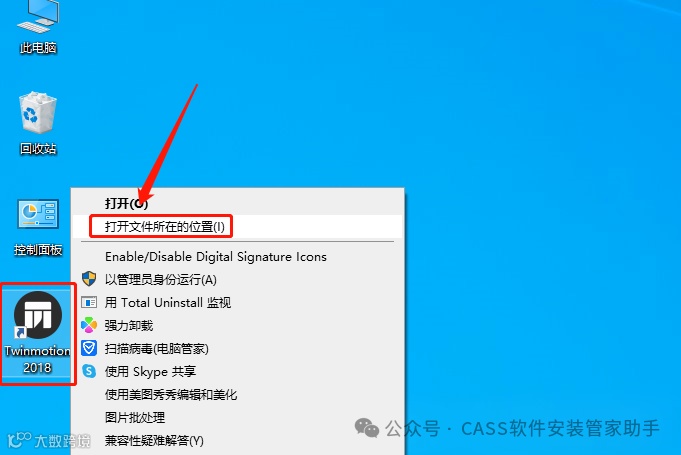Click the blue shield virus scan icon

click(x=89, y=348)
